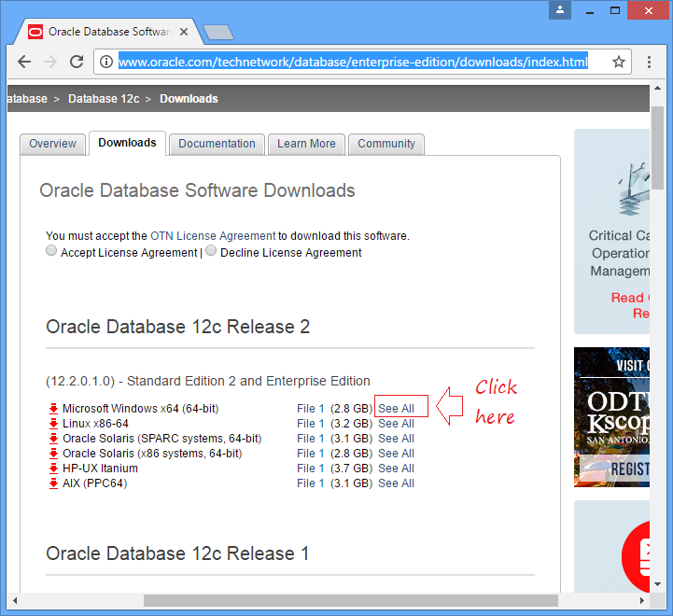Click 'Oracle Database 12c Release 2' heading

177,327
